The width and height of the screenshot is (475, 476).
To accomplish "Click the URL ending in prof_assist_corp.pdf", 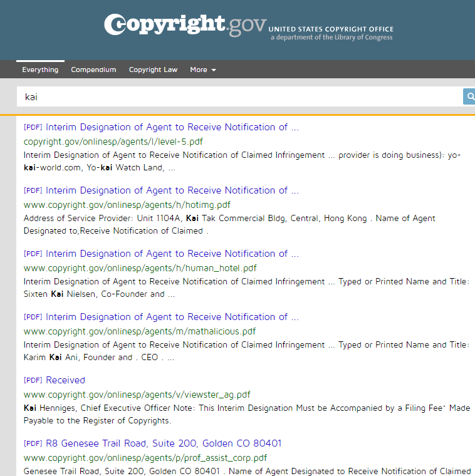I will click(x=145, y=458).
